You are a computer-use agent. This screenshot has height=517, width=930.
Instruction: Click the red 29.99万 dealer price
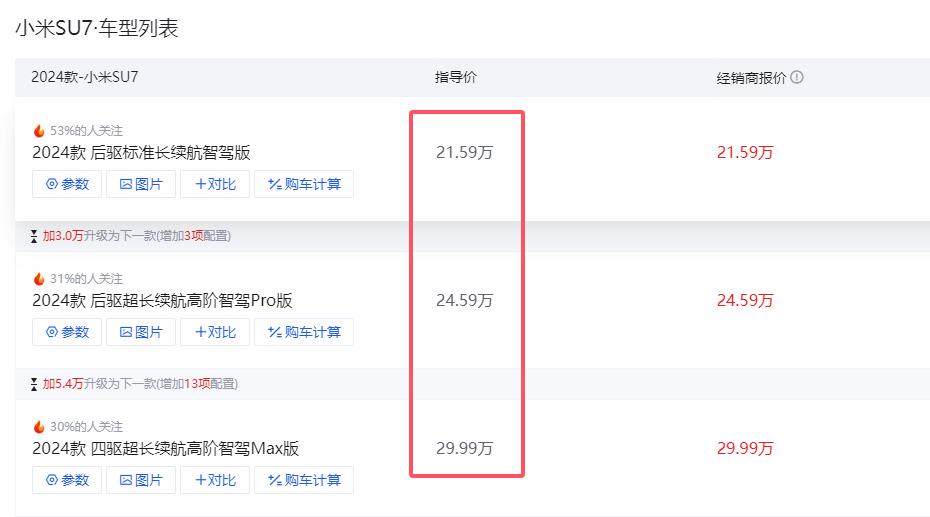point(745,448)
